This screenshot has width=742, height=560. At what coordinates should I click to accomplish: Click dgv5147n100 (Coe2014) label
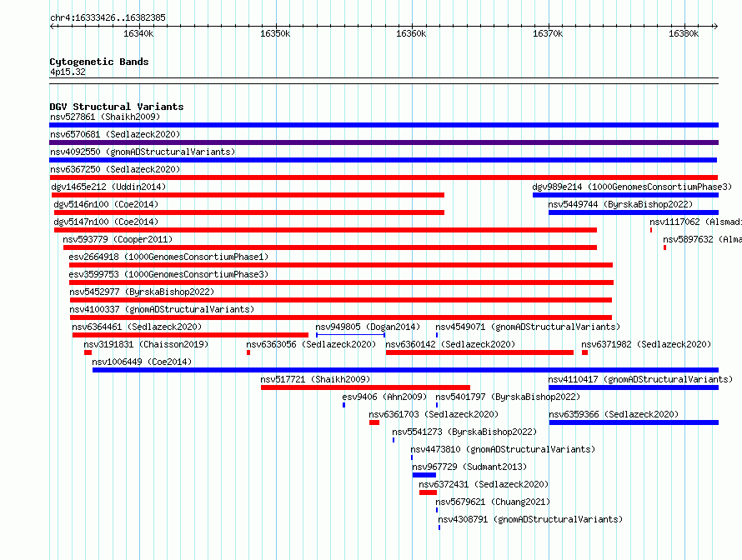[x=106, y=222]
